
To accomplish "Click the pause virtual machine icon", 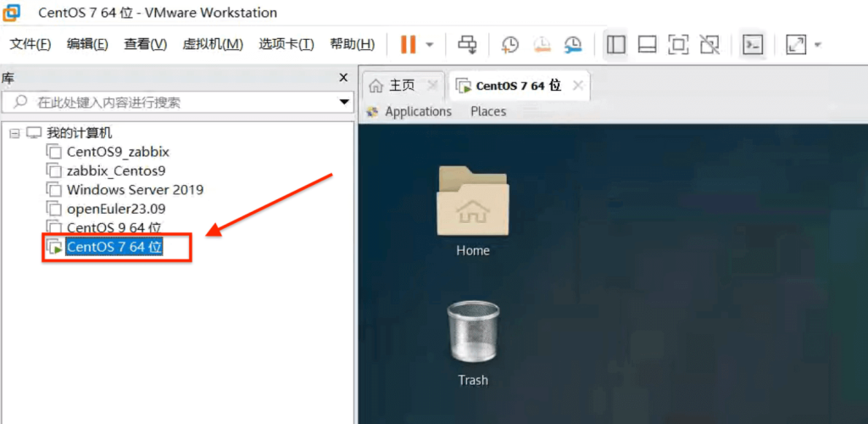I will click(x=408, y=44).
